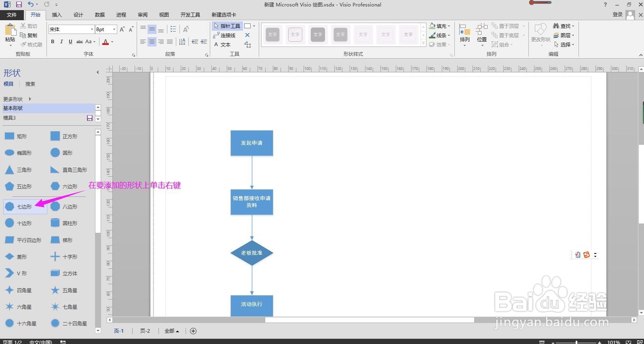Open the Layers (图层) button

[x=564, y=35]
